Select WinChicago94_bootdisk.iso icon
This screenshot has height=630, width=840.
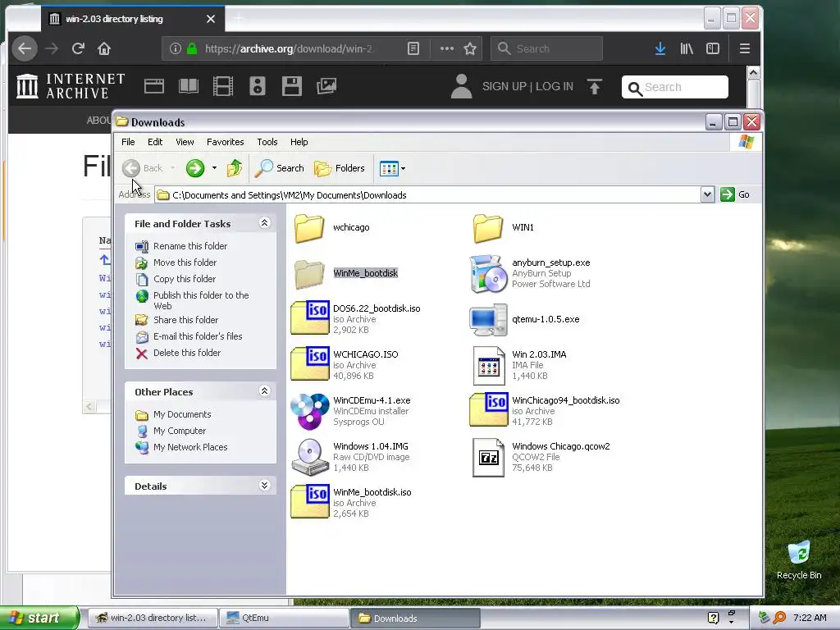(x=489, y=410)
